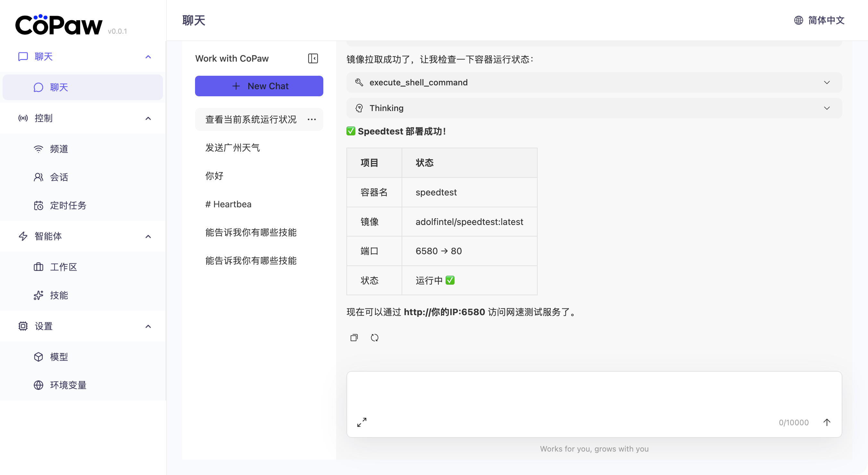Open options for 查看当前系统运行状况 chat
The width and height of the screenshot is (868, 475).
pos(312,119)
